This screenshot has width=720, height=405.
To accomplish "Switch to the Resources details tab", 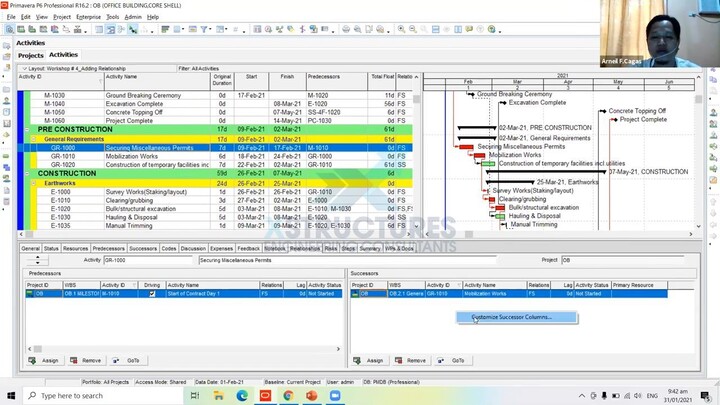I will pyautogui.click(x=75, y=248).
